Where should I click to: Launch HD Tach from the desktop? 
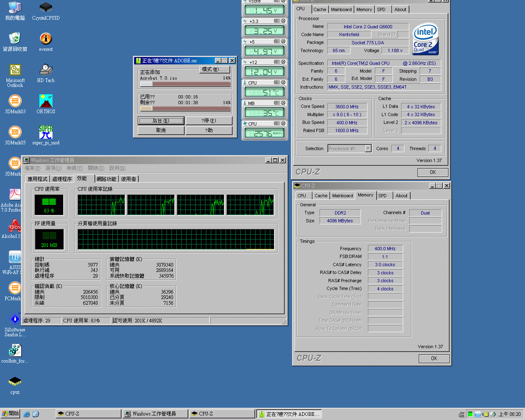pos(46,70)
